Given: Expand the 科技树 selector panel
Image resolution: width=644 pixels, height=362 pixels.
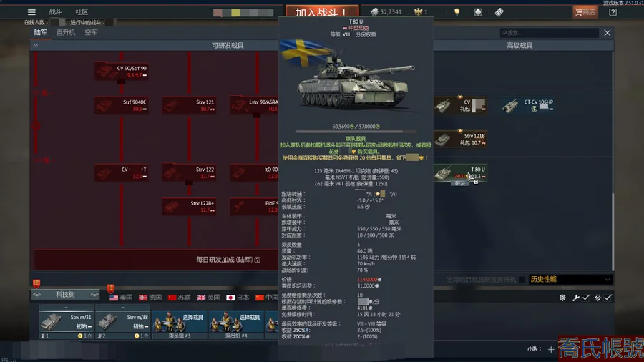Looking at the screenshot, I should tap(66, 295).
